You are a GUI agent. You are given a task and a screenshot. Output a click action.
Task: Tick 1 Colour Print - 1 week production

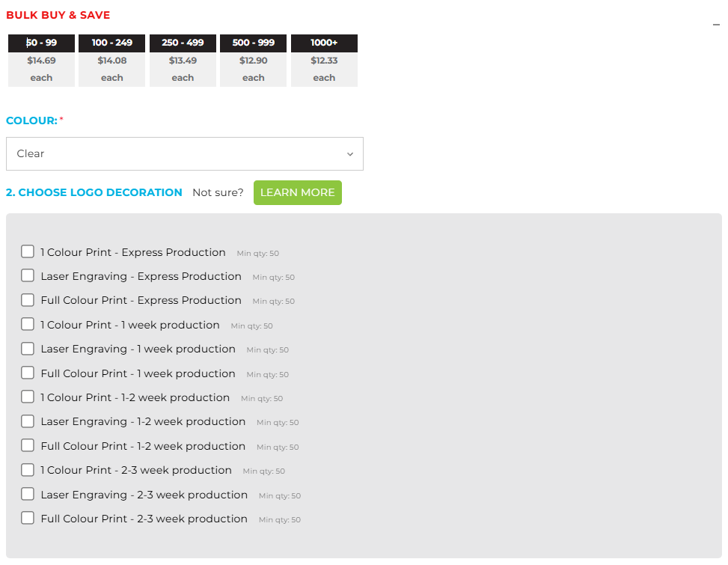tap(28, 324)
